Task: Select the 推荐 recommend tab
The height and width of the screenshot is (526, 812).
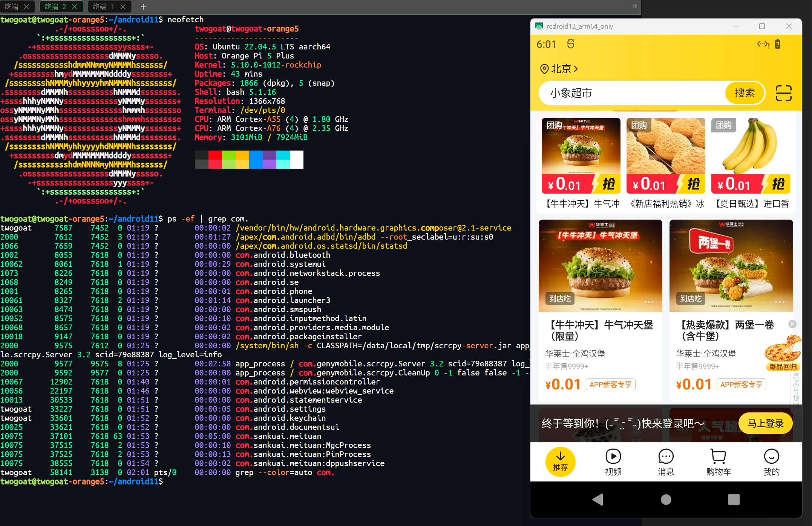Action: click(561, 462)
